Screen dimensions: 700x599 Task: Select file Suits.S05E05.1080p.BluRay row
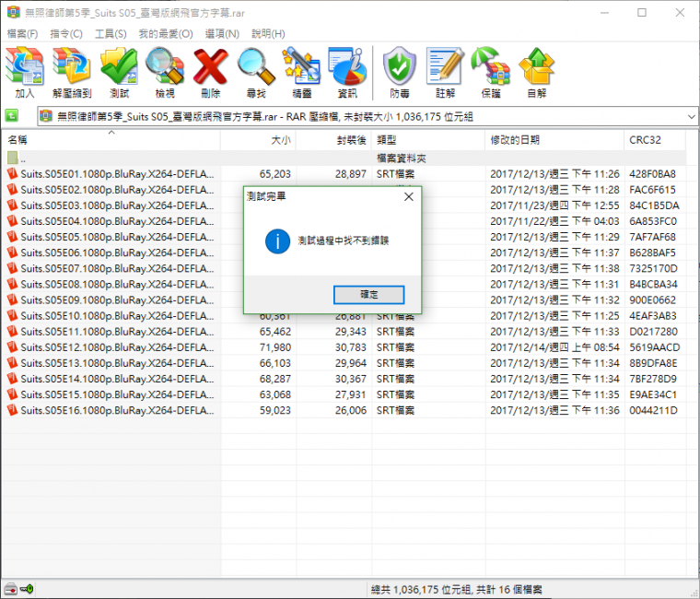click(117, 237)
